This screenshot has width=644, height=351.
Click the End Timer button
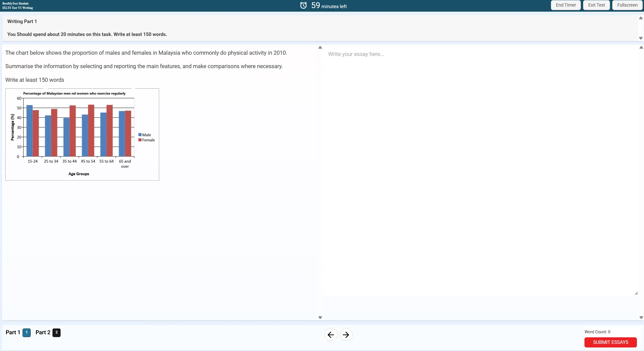[565, 5]
